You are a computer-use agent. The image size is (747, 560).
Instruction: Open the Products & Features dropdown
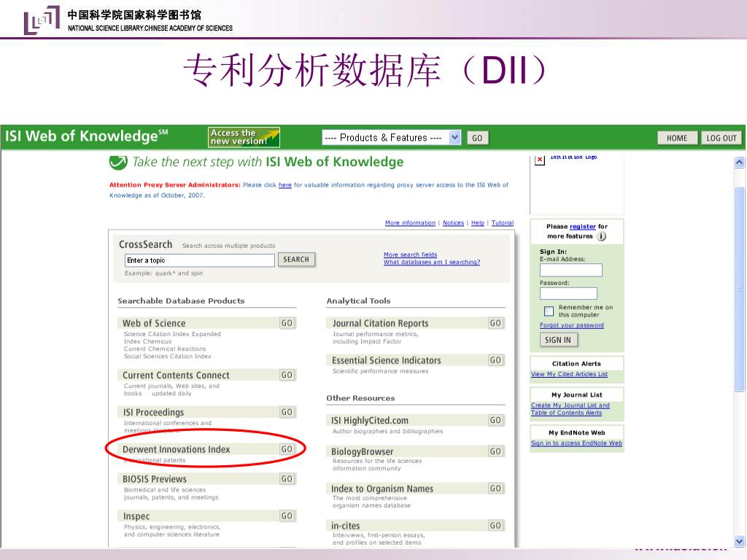[391, 138]
